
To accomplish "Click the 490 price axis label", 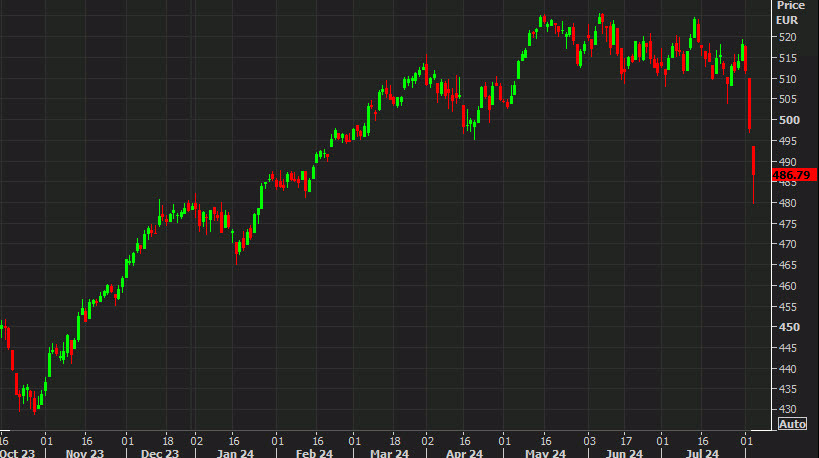I will (787, 162).
